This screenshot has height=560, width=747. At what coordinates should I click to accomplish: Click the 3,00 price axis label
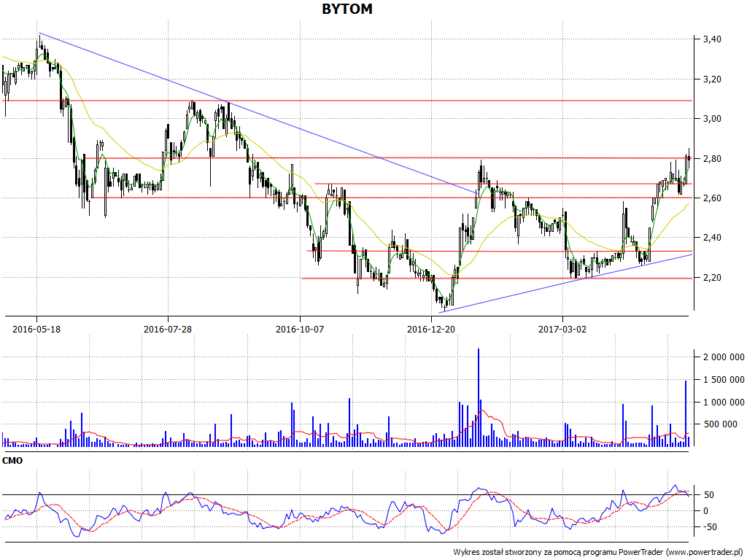712,119
